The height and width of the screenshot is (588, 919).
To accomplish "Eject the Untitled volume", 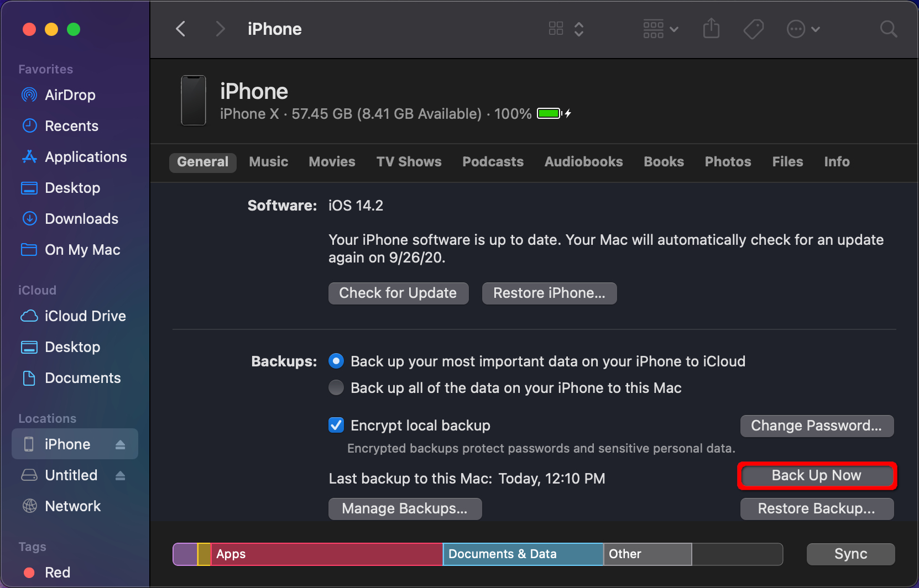I will (120, 476).
